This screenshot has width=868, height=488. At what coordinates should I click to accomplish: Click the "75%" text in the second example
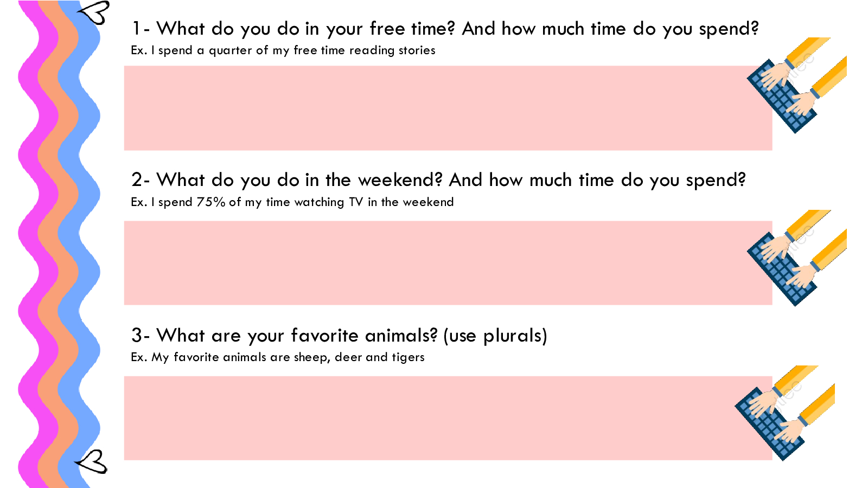point(210,202)
